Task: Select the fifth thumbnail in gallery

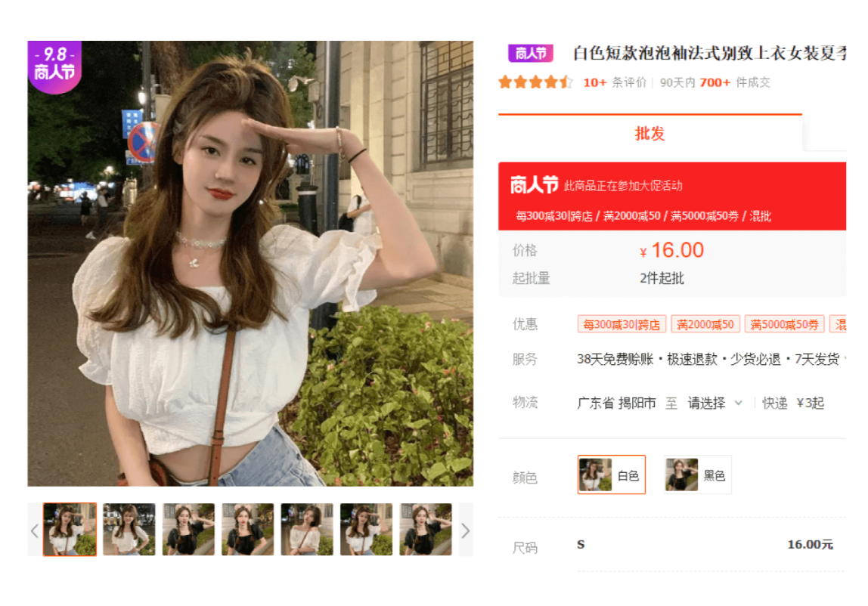Action: click(x=307, y=530)
